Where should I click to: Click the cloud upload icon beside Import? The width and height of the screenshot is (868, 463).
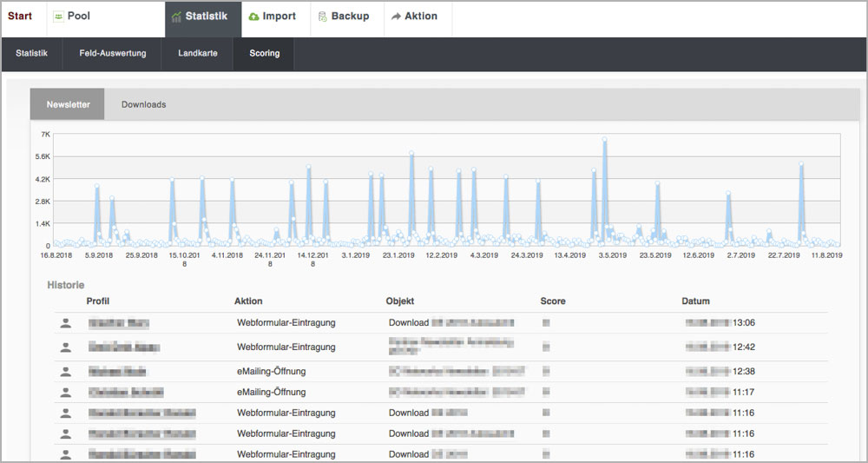[253, 17]
